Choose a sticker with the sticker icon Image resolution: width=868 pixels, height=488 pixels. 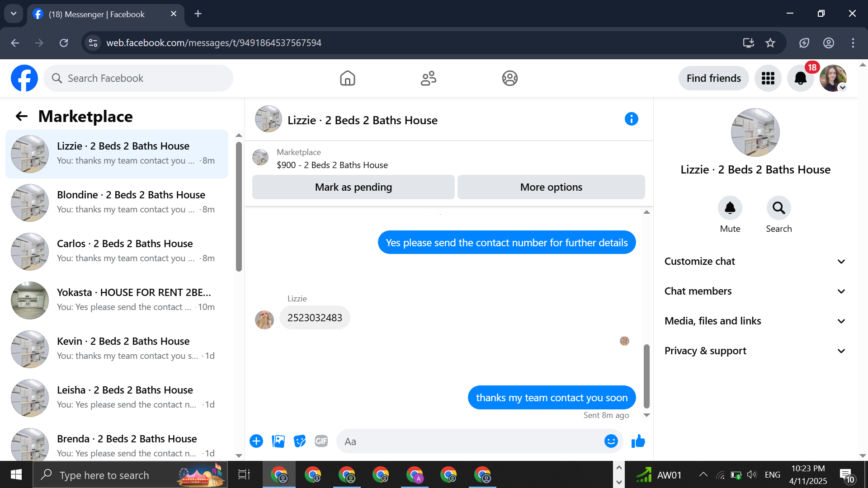(x=300, y=441)
